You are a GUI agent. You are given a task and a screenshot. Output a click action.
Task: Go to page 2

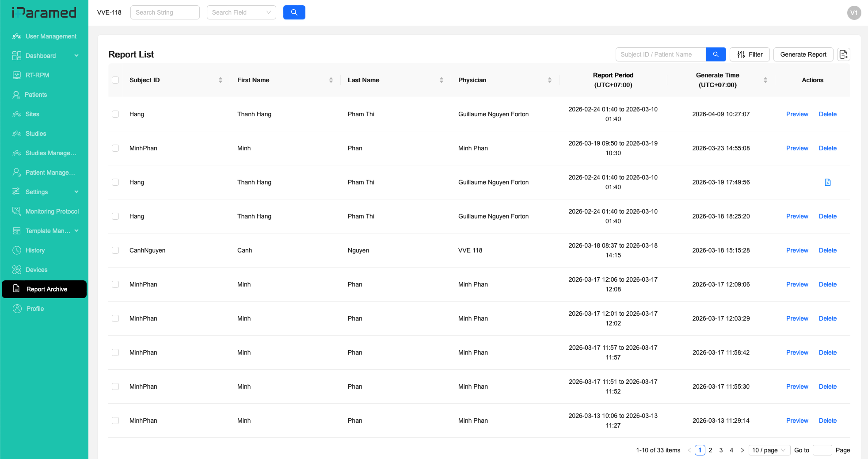pos(710,450)
